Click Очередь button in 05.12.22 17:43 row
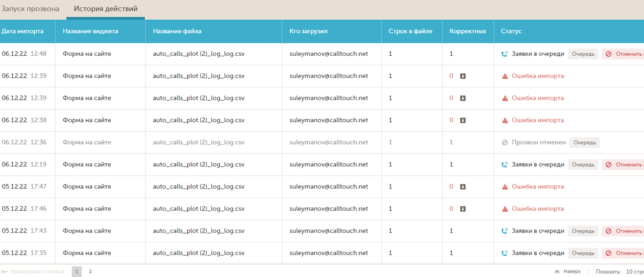Viewport: 644px width, 277px height. pos(583,231)
